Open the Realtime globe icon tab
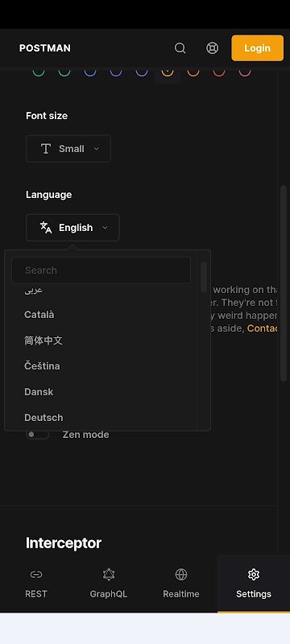 181,574
